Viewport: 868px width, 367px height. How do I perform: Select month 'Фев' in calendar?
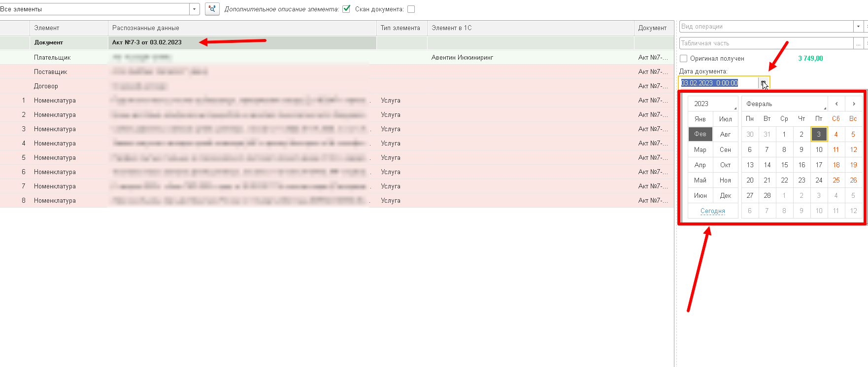[700, 134]
